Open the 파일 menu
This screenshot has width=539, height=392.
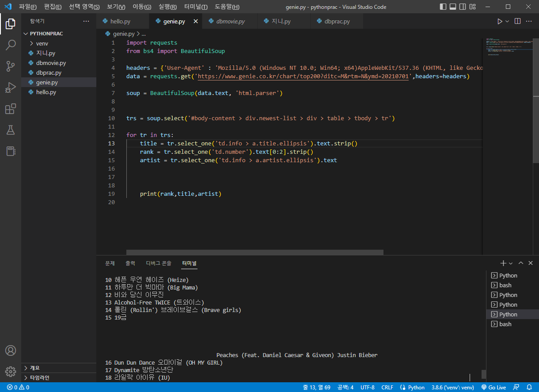[x=28, y=7]
